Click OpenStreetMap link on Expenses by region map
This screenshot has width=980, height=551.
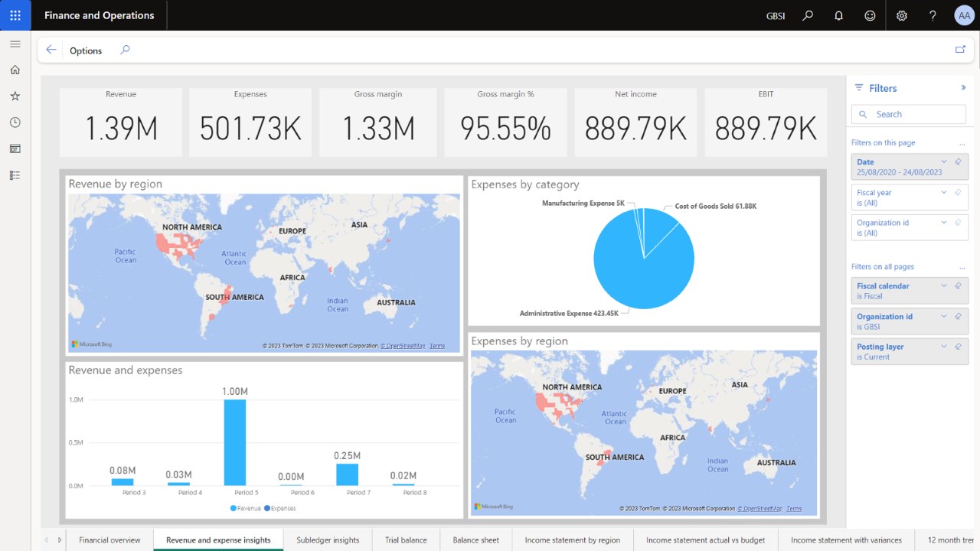[762, 508]
